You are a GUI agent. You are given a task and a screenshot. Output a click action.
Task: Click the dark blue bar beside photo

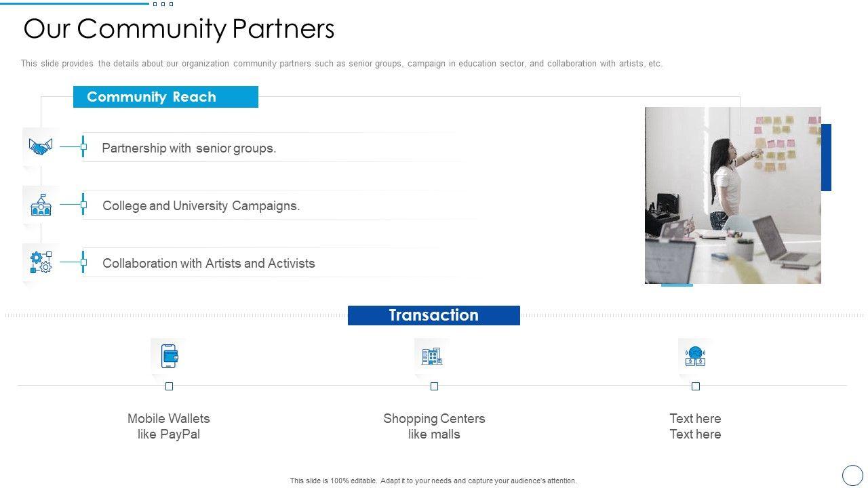coord(826,157)
